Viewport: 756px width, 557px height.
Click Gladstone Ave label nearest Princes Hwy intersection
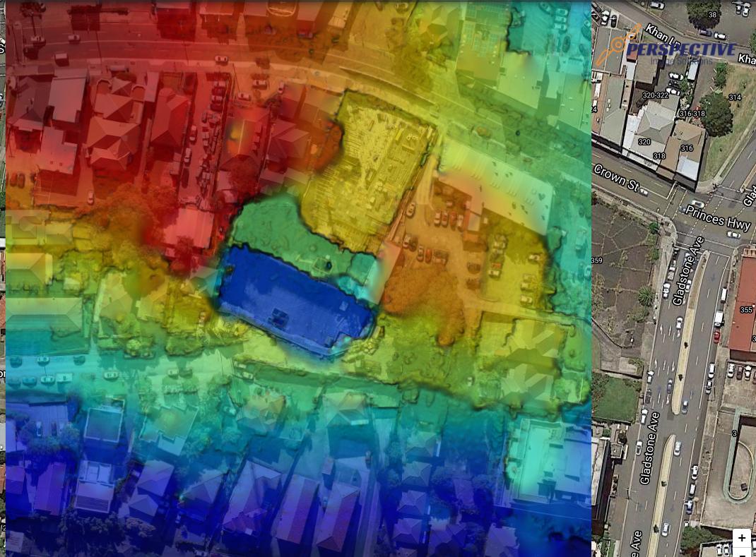pos(688,271)
